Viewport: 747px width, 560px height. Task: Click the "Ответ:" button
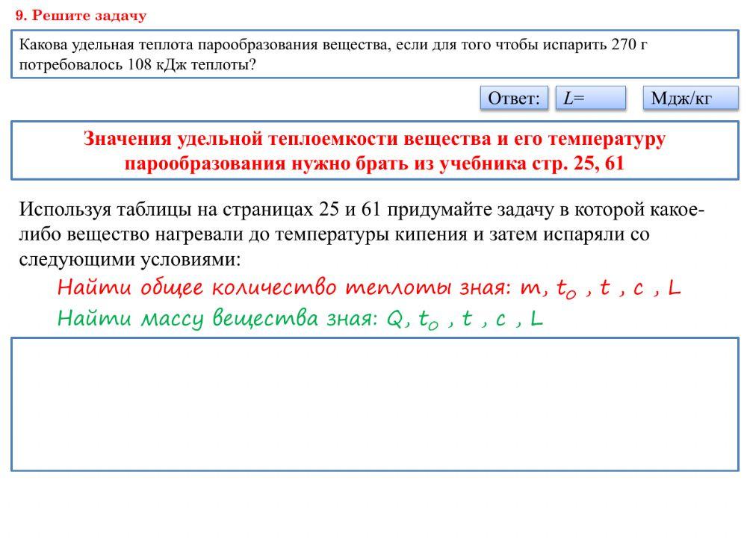(513, 99)
